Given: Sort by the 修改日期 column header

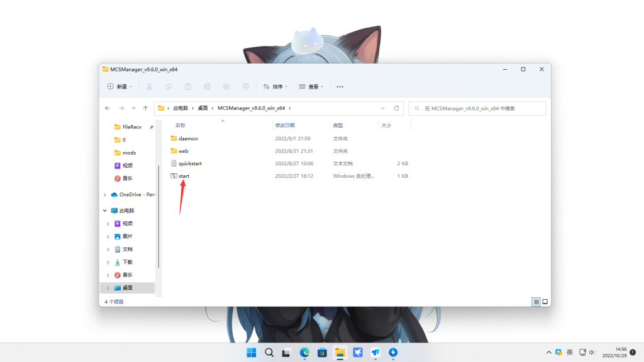Looking at the screenshot, I should tap(285, 125).
